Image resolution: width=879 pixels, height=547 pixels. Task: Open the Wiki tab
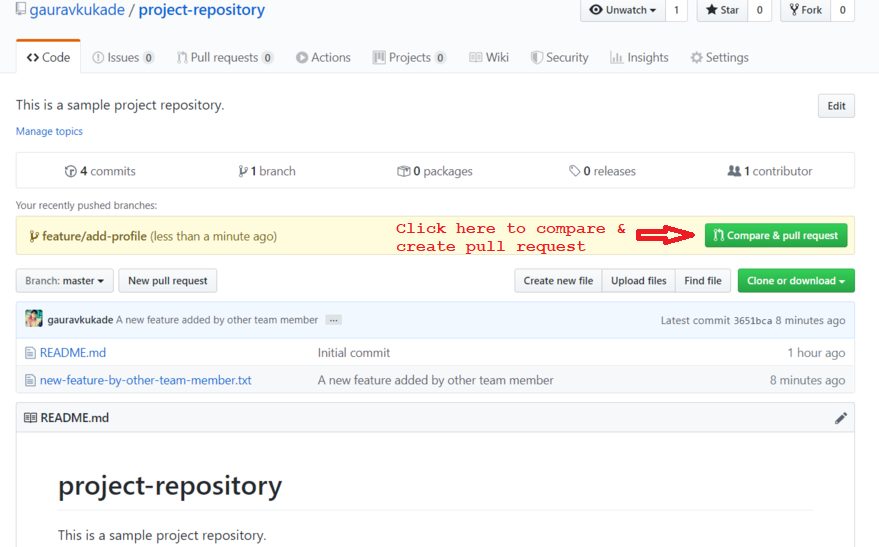[489, 57]
